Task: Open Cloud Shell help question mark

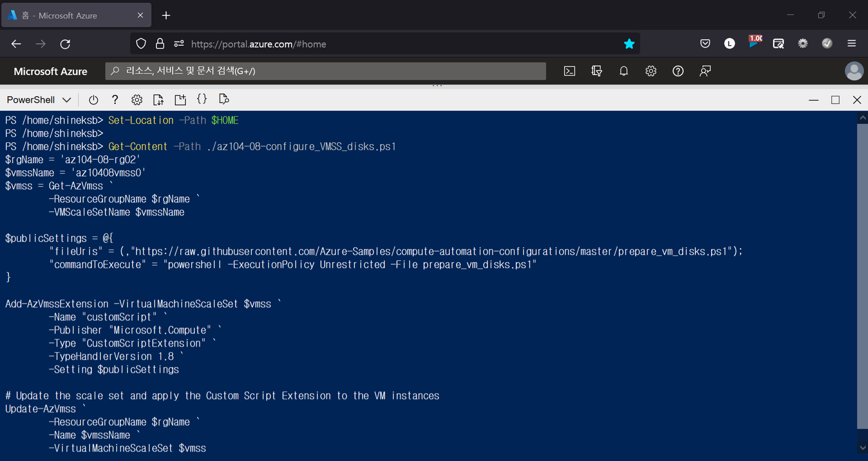Action: click(x=115, y=100)
